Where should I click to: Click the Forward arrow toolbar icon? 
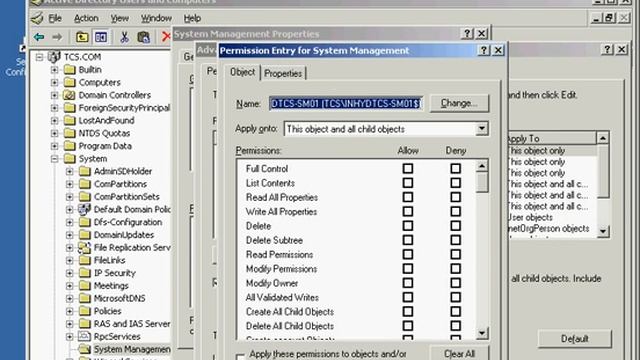(57, 37)
